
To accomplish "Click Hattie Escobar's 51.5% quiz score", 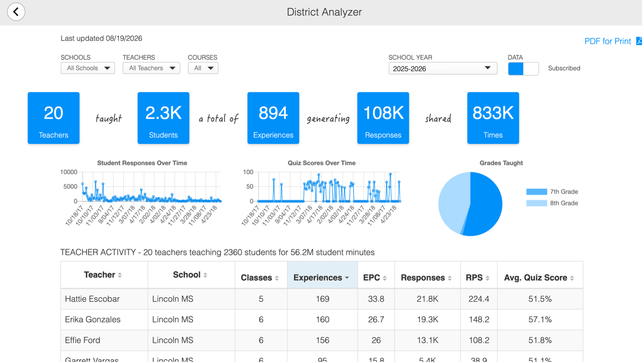I will (x=540, y=299).
